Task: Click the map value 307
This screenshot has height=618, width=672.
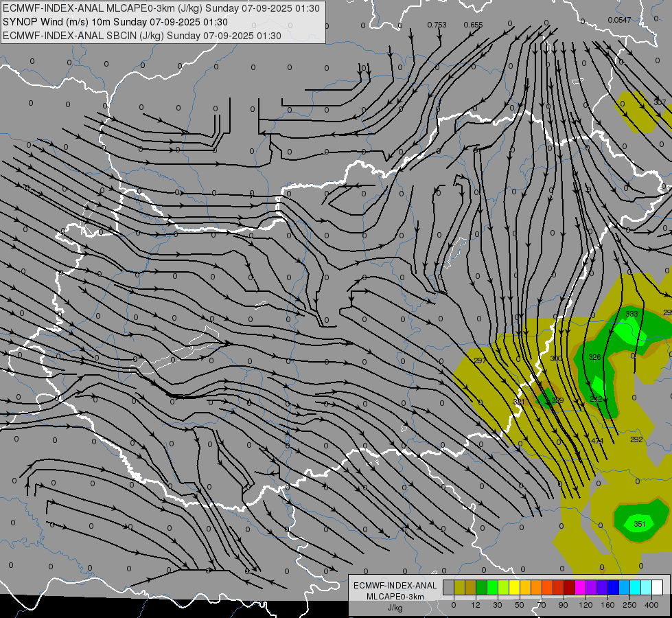Action: click(x=660, y=102)
